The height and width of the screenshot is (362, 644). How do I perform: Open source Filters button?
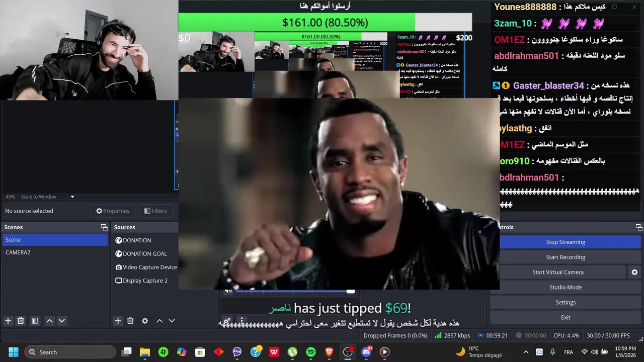(155, 211)
